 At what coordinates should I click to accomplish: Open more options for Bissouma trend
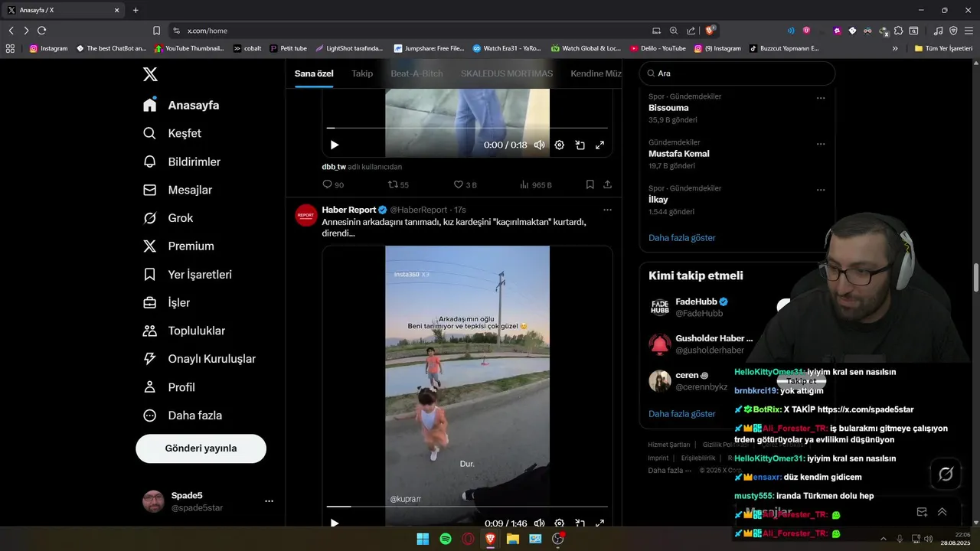[821, 98]
